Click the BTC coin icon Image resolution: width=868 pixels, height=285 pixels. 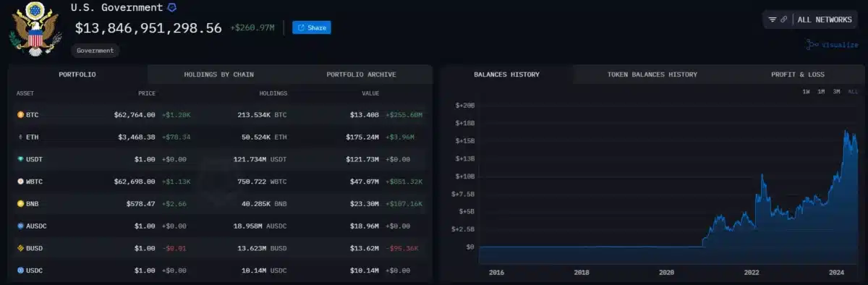pyautogui.click(x=20, y=114)
